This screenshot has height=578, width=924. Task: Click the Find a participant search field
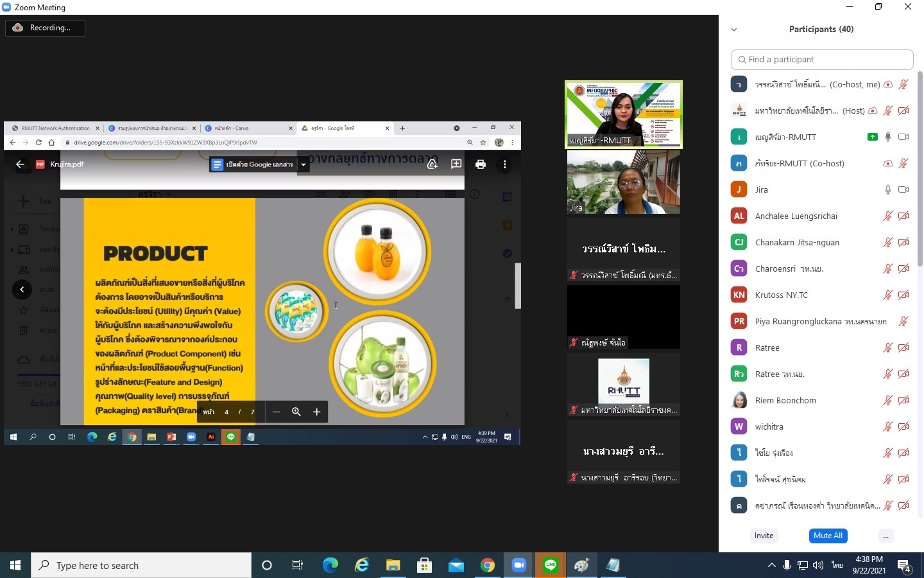(x=822, y=59)
